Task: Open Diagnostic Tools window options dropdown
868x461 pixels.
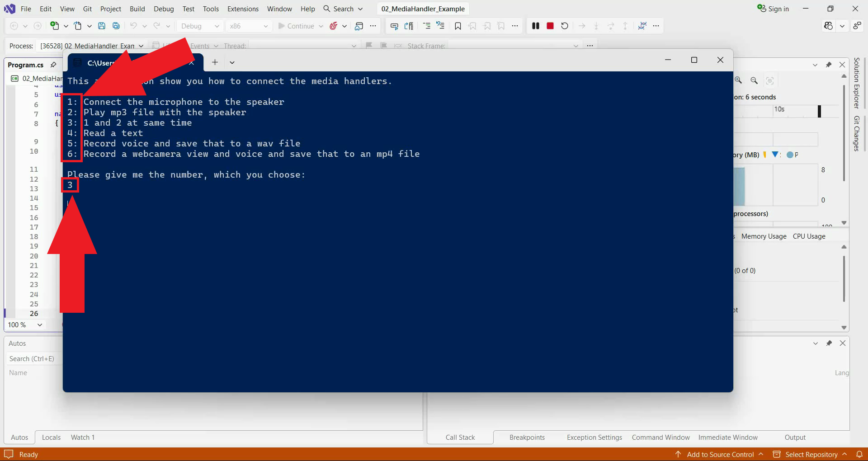Action: coord(815,65)
